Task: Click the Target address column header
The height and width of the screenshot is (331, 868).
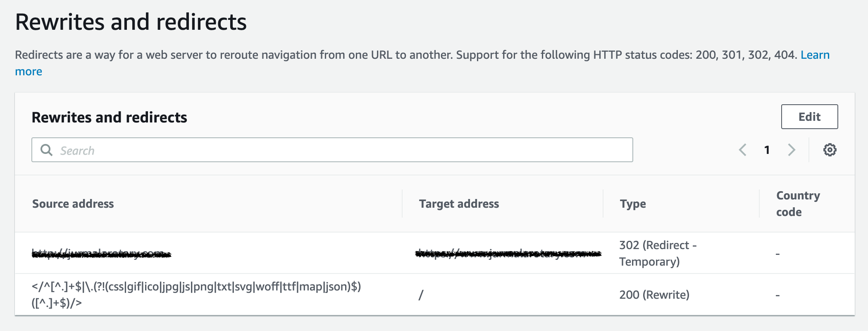Action: coord(459,204)
